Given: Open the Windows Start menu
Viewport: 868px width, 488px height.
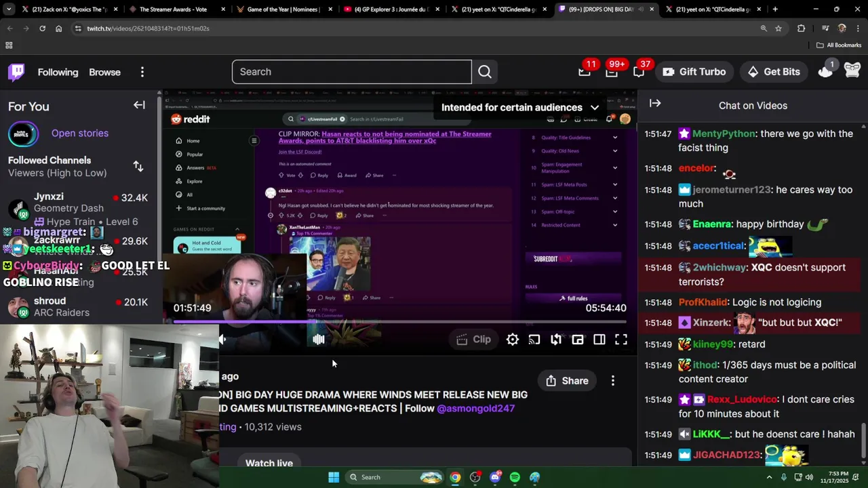Looking at the screenshot, I should [334, 477].
